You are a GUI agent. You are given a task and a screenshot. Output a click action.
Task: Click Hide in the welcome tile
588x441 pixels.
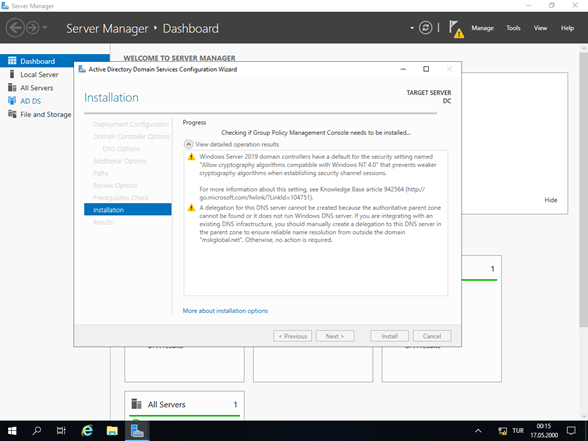pos(550,200)
